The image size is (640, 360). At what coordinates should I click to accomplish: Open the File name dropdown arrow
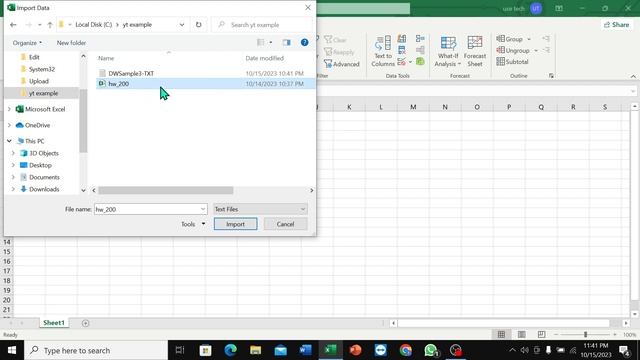[x=203, y=209]
